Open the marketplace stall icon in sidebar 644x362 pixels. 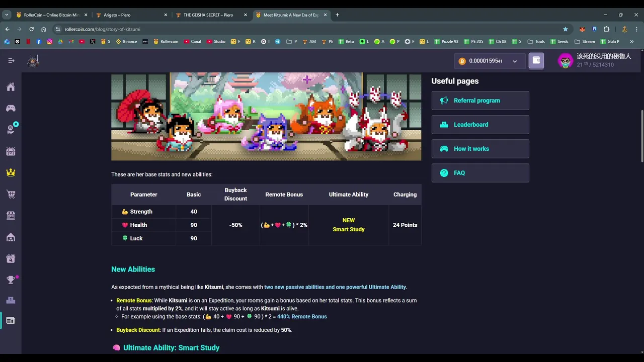coord(11,215)
